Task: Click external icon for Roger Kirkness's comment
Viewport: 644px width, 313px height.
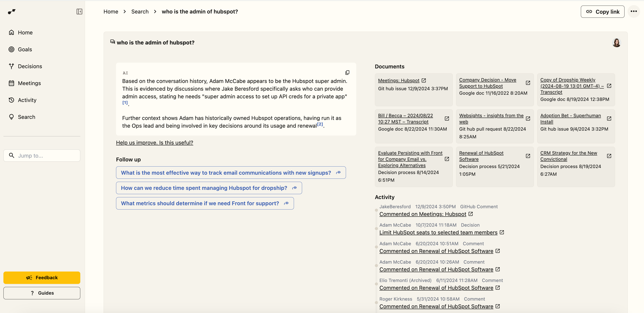Action: pos(498,306)
